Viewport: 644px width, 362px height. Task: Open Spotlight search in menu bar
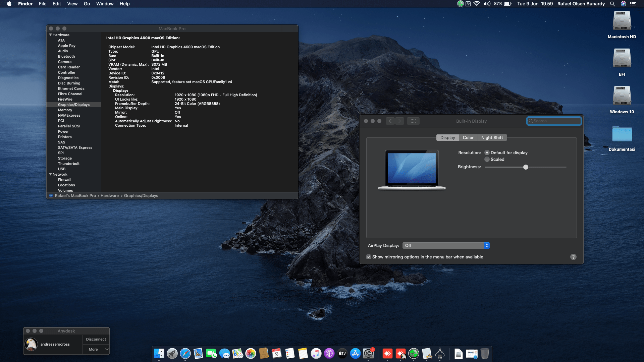click(x=612, y=4)
